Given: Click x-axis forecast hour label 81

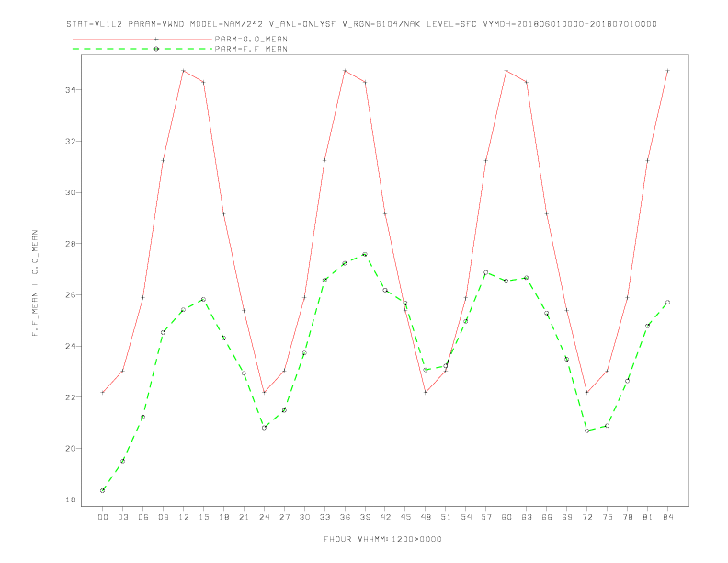Looking at the screenshot, I should [x=648, y=517].
